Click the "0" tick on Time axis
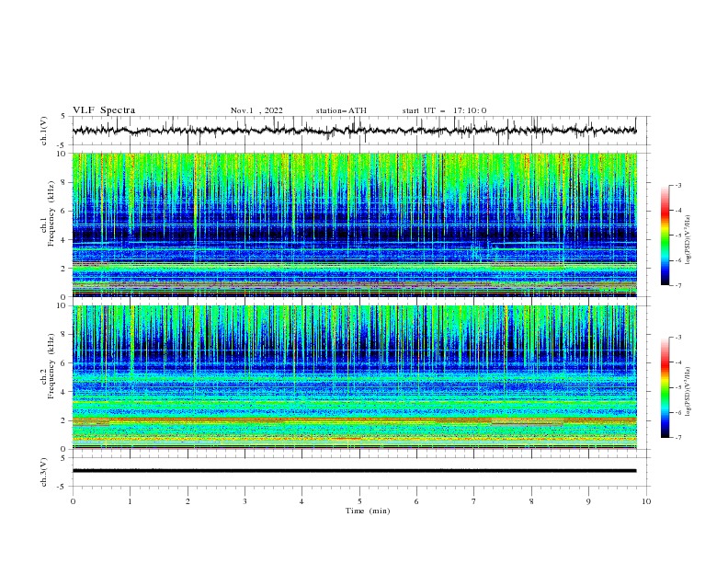 (73, 501)
